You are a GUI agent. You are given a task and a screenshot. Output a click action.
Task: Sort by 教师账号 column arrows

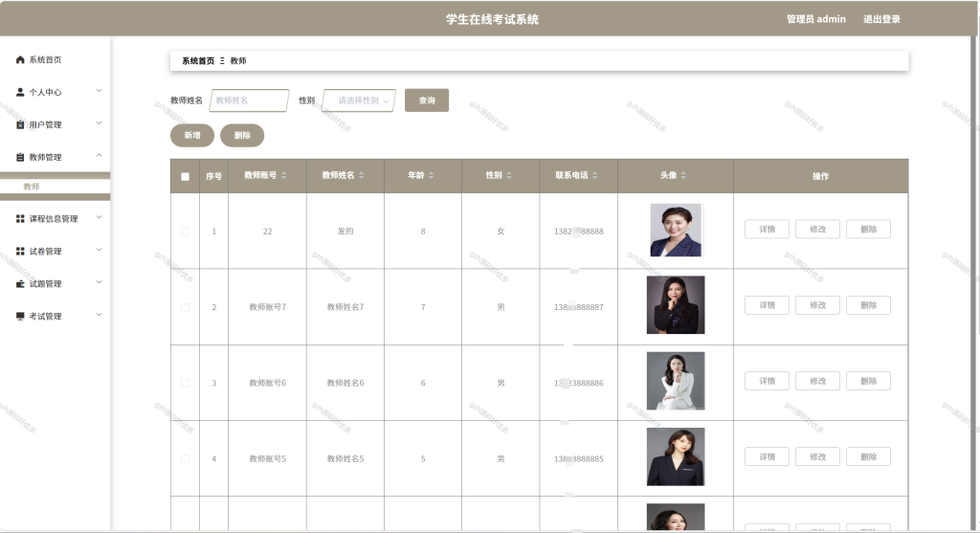(283, 175)
